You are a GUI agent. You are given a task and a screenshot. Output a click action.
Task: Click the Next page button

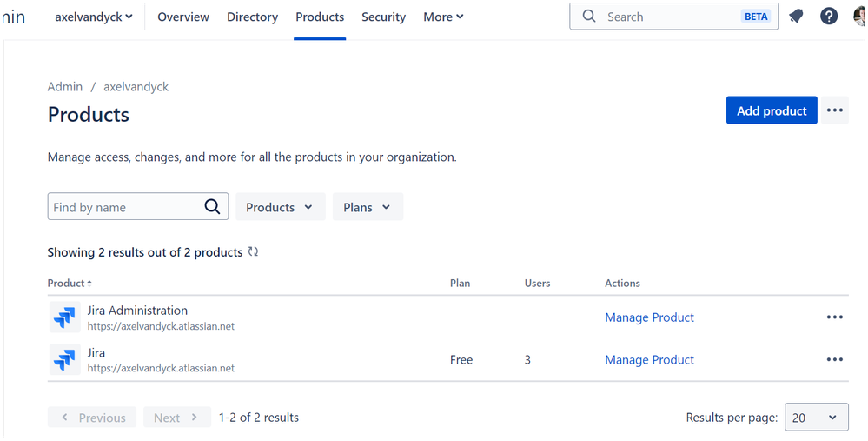pos(177,418)
